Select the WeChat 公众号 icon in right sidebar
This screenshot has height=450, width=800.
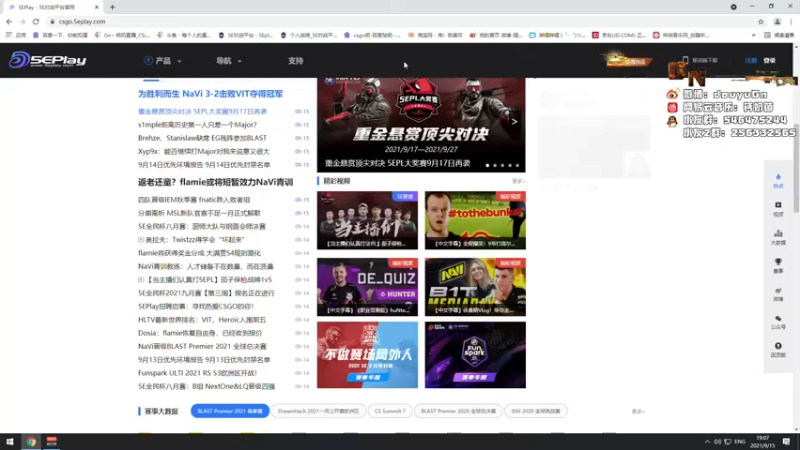pyautogui.click(x=778, y=322)
